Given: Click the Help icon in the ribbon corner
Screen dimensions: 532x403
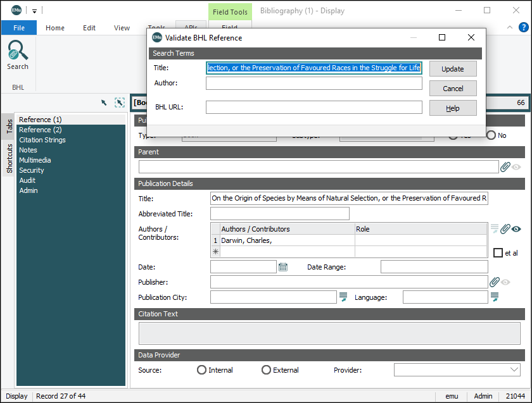Looking at the screenshot, I should click(524, 27).
